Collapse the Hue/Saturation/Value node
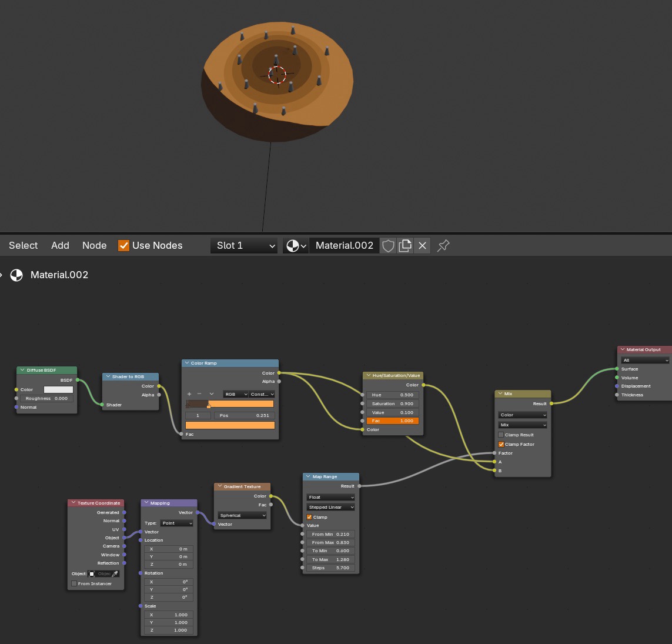The height and width of the screenshot is (644, 672). pos(368,375)
